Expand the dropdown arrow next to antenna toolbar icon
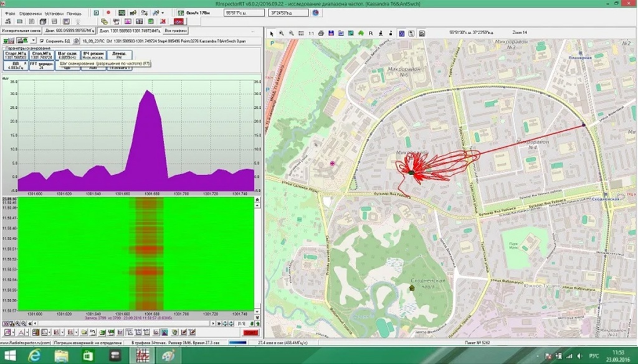This screenshot has height=364, width=638. 163,12
